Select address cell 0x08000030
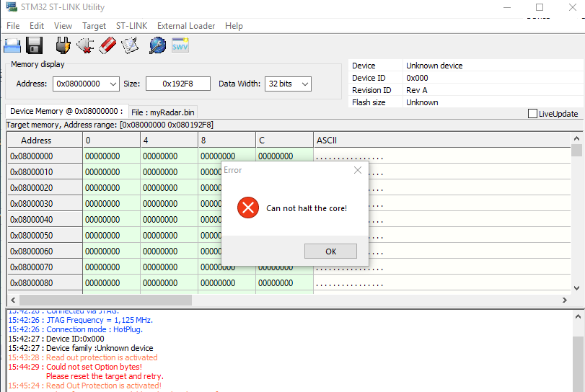 click(x=45, y=204)
